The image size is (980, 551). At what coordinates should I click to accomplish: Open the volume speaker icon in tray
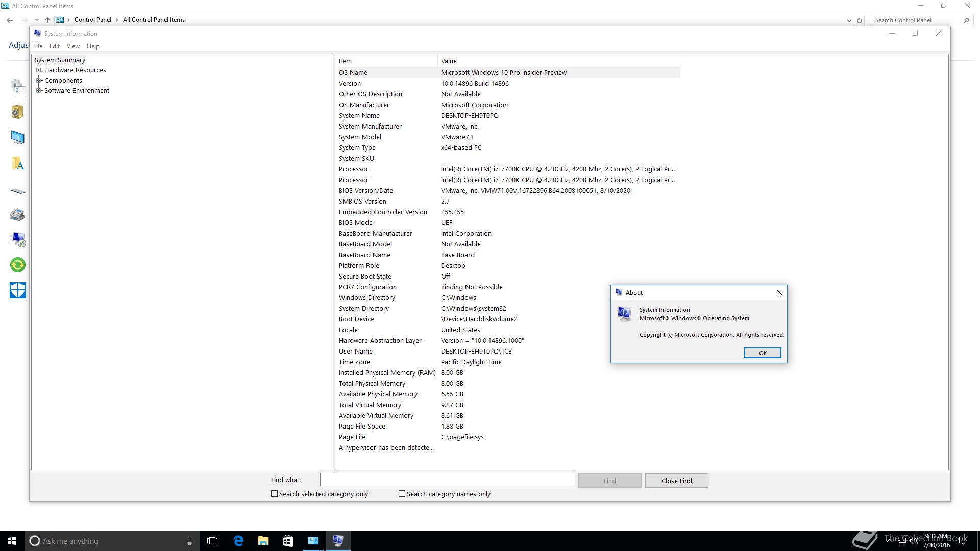tap(914, 541)
